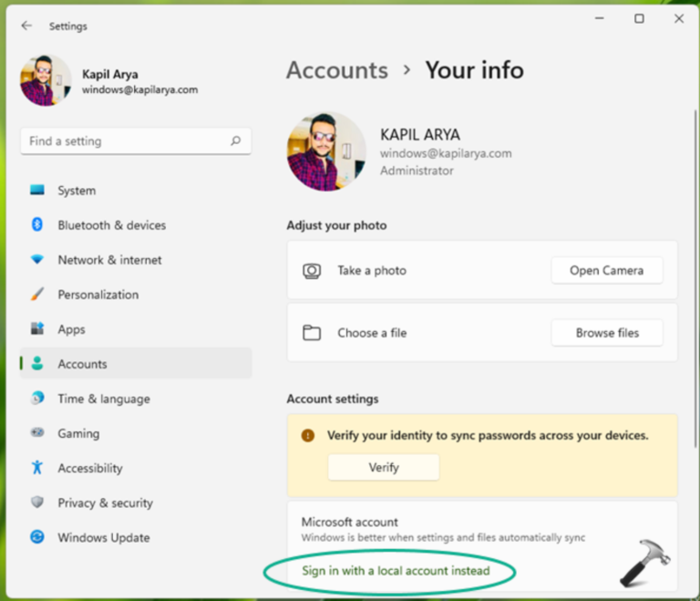Click the Accounts person icon
The height and width of the screenshot is (601, 700).
[37, 363]
